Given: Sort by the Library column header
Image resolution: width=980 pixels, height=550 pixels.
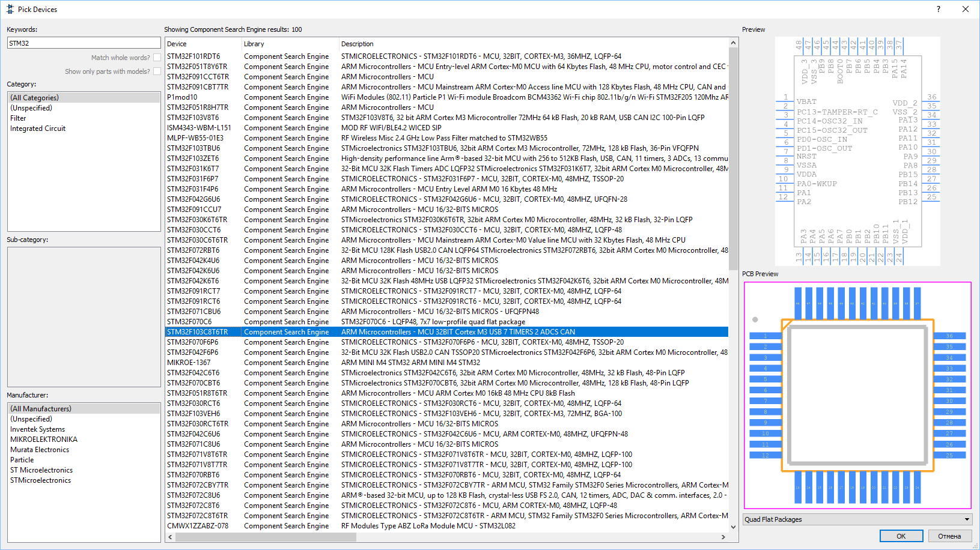Looking at the screenshot, I should click(x=290, y=44).
